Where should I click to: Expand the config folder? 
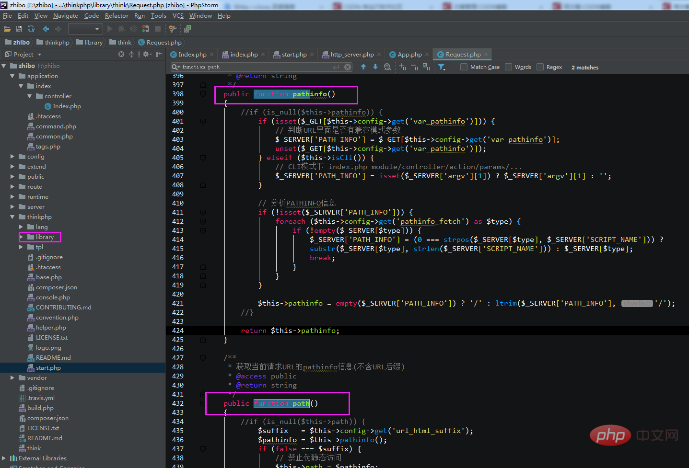coord(12,156)
